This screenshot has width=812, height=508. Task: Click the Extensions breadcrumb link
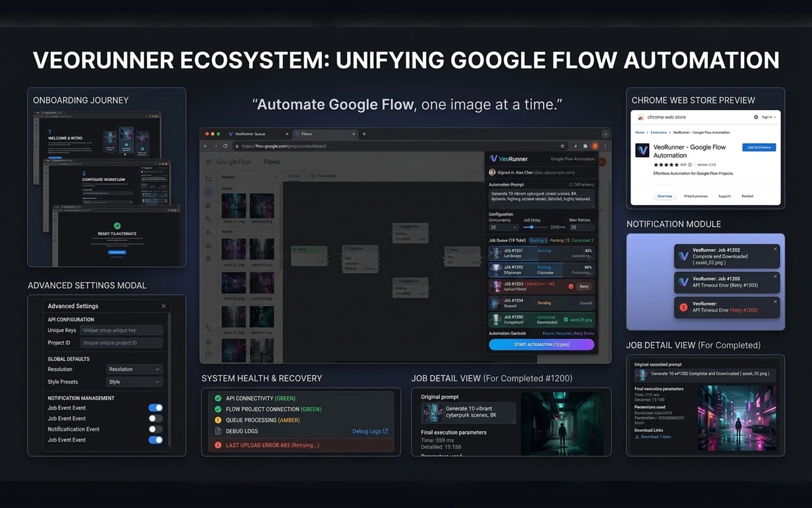[658, 132]
